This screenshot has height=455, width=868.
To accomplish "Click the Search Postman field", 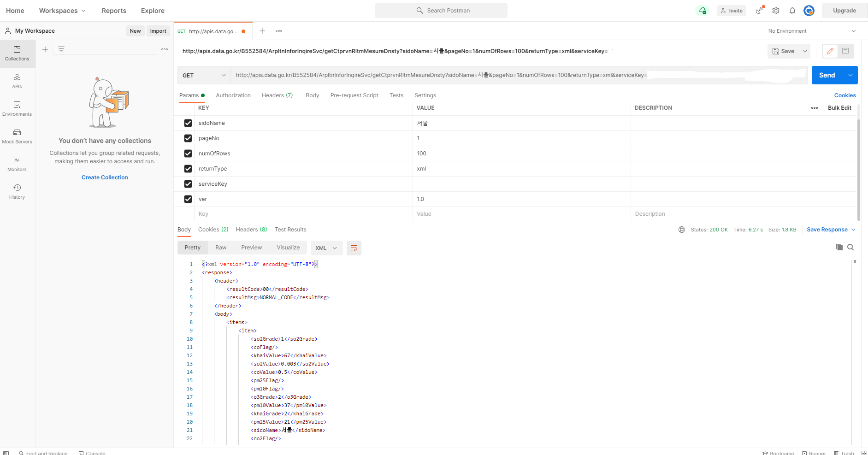I will tap(441, 11).
